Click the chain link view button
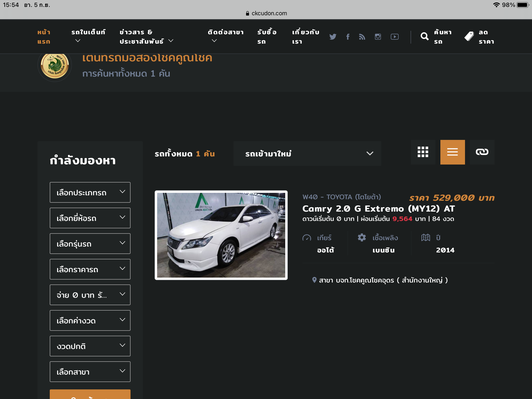 (x=482, y=152)
